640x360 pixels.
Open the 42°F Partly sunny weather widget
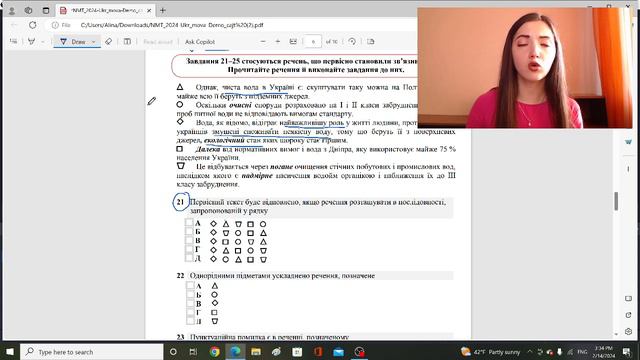[x=491, y=352]
